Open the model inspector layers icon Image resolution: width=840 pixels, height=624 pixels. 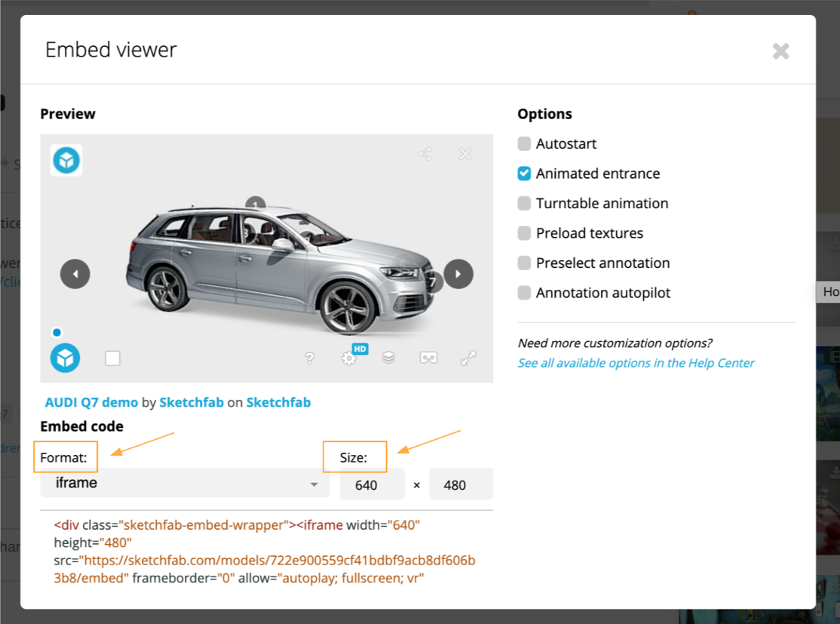388,358
